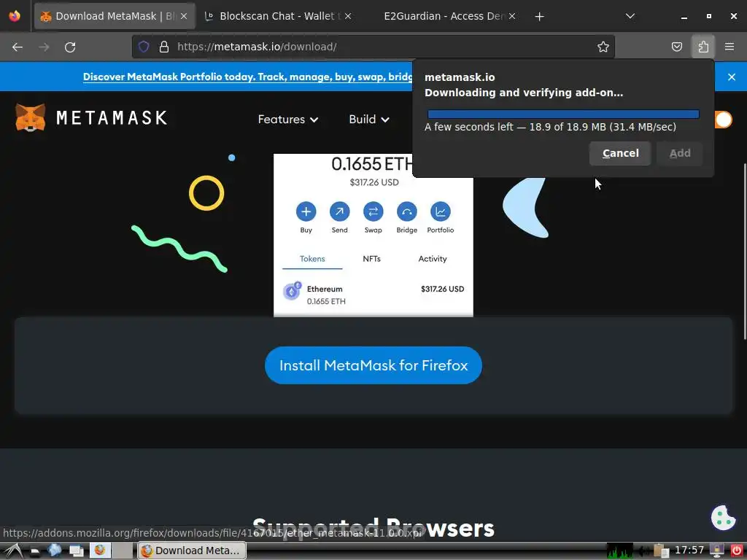Click the taskbar clock showing 17:57

pyautogui.click(x=689, y=551)
